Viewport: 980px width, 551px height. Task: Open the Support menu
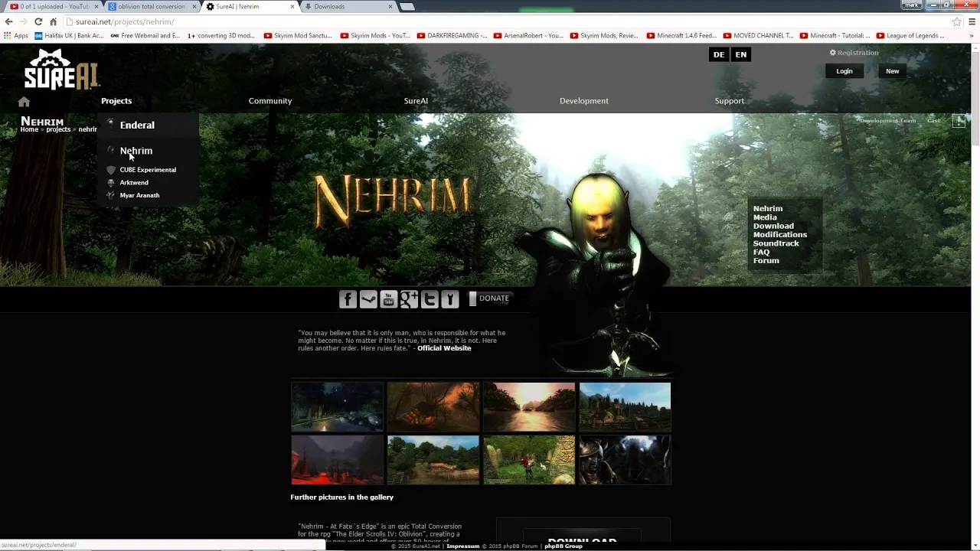point(730,101)
